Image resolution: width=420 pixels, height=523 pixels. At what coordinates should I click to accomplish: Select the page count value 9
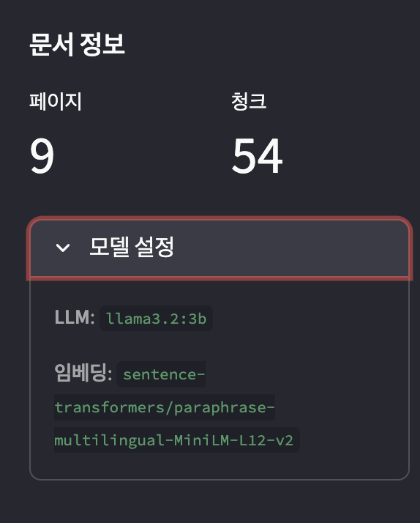coord(42,155)
